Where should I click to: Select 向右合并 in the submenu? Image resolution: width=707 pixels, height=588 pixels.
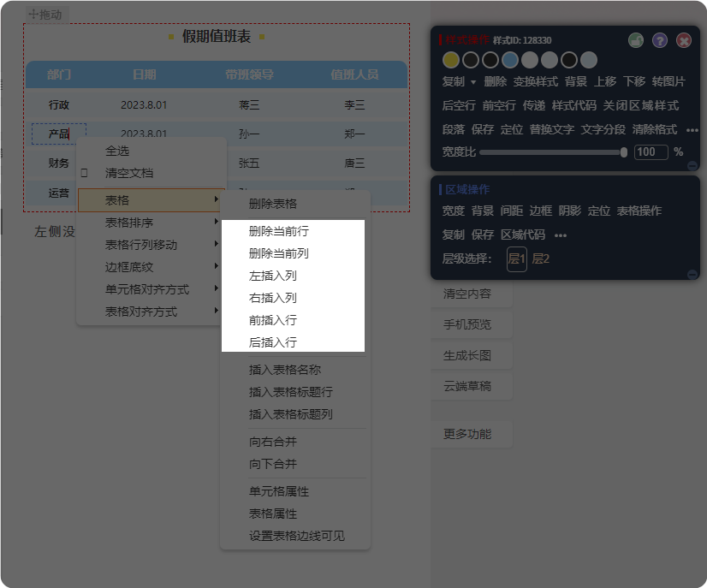click(x=273, y=442)
